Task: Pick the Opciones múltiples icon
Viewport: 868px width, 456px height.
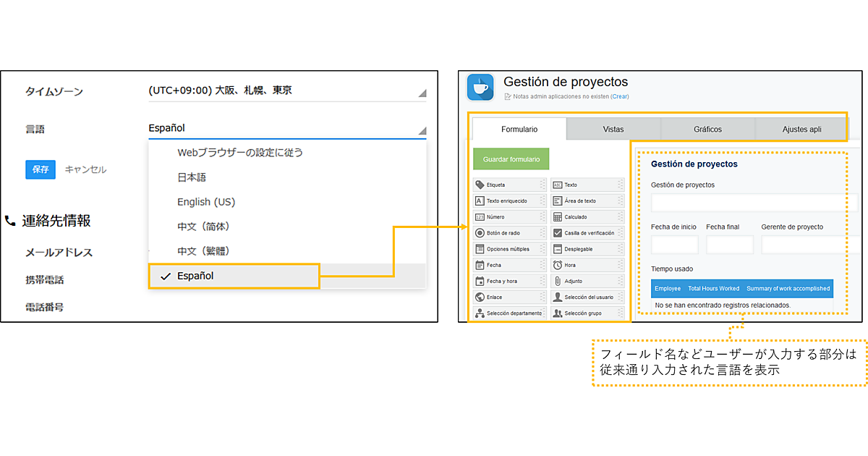Action: pos(480,249)
